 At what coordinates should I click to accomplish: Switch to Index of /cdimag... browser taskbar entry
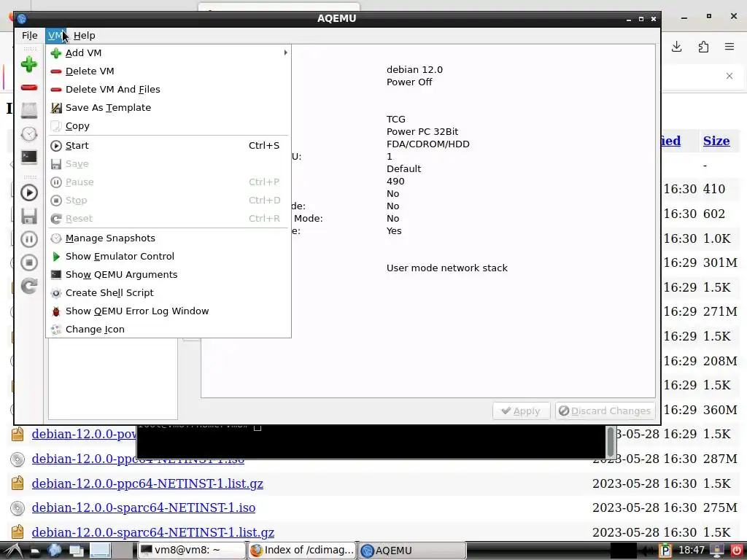pos(301,551)
